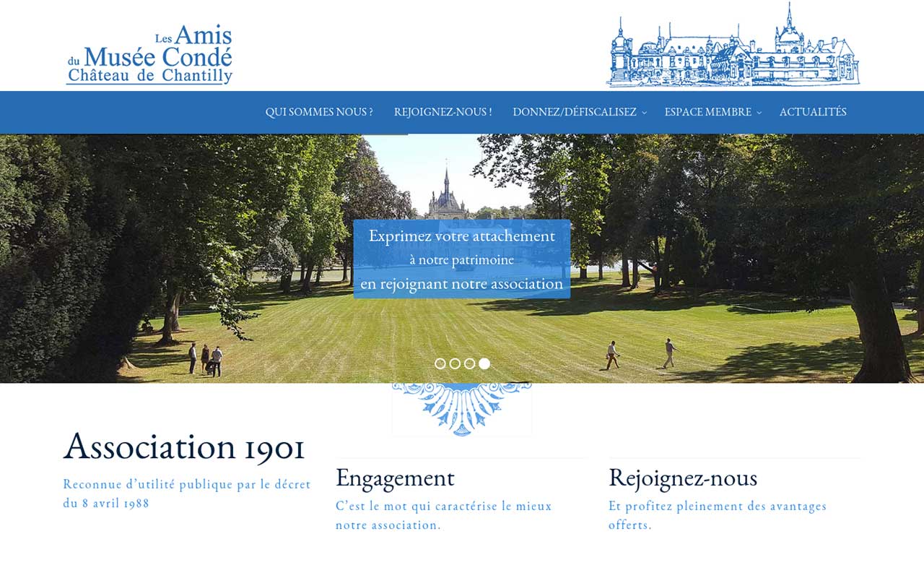Open the Rejoignez-nous heading link below the slider
Image resolution: width=924 pixels, height=578 pixels.
[x=683, y=478]
